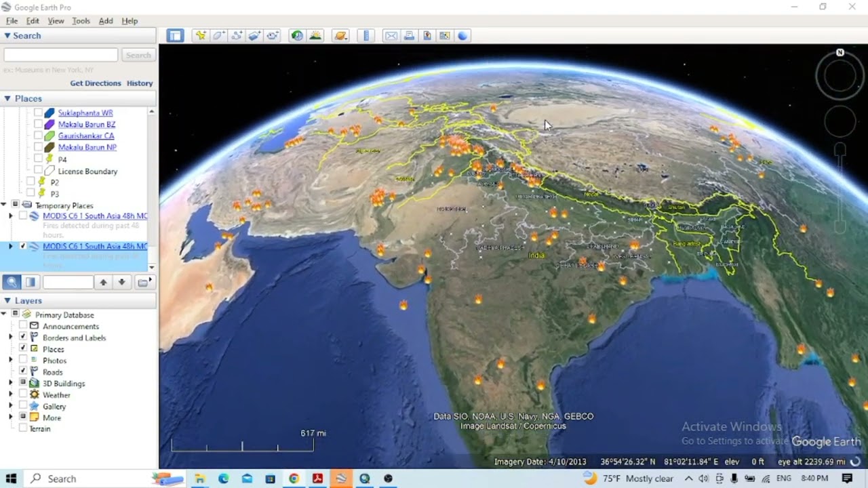Open the Tools menu
This screenshot has width=868, height=488.
pyautogui.click(x=81, y=21)
